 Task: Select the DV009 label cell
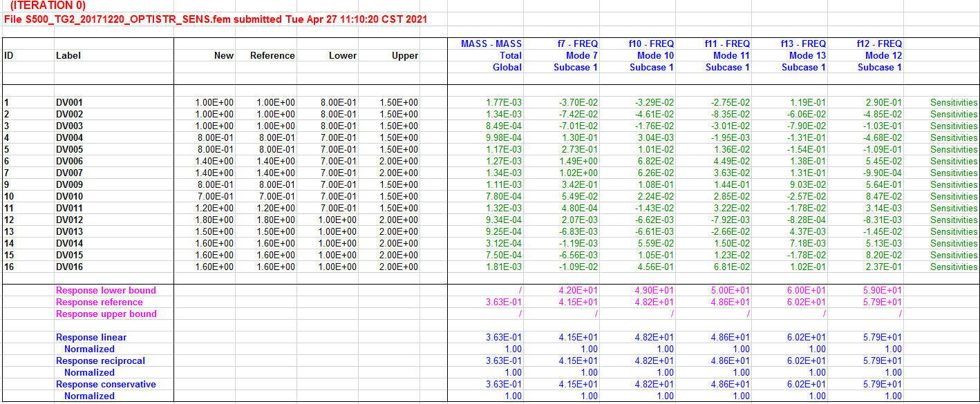pos(69,185)
